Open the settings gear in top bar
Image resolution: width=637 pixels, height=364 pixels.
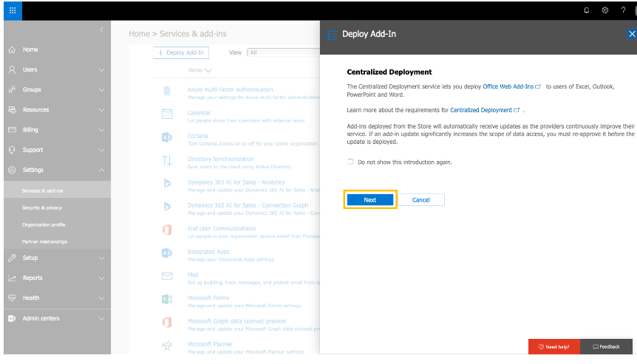(x=605, y=10)
